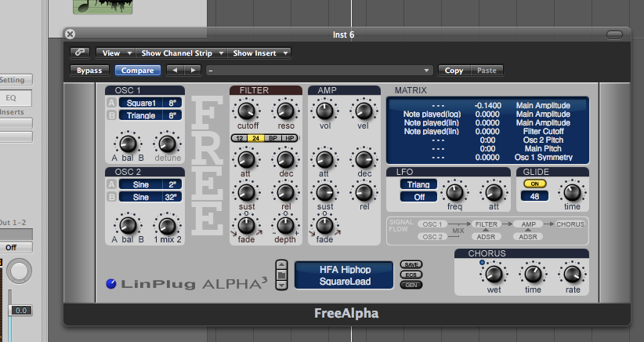Image resolution: width=644 pixels, height=342 pixels.
Task: Select HP filter mode
Action: [290, 138]
